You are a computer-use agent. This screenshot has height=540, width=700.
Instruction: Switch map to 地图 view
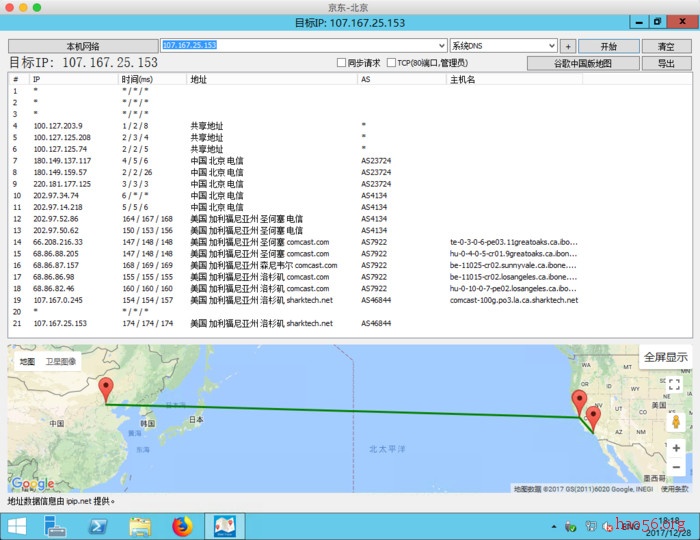(27, 361)
